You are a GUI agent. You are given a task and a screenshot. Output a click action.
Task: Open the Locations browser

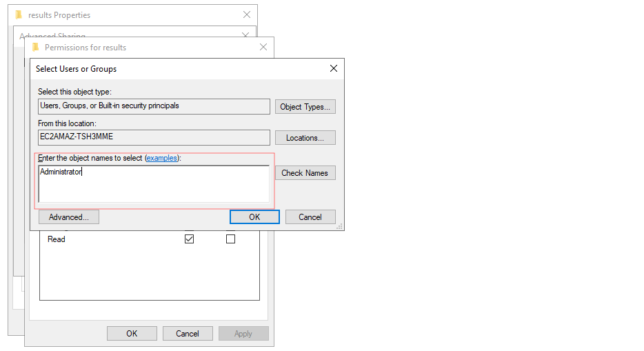(305, 138)
